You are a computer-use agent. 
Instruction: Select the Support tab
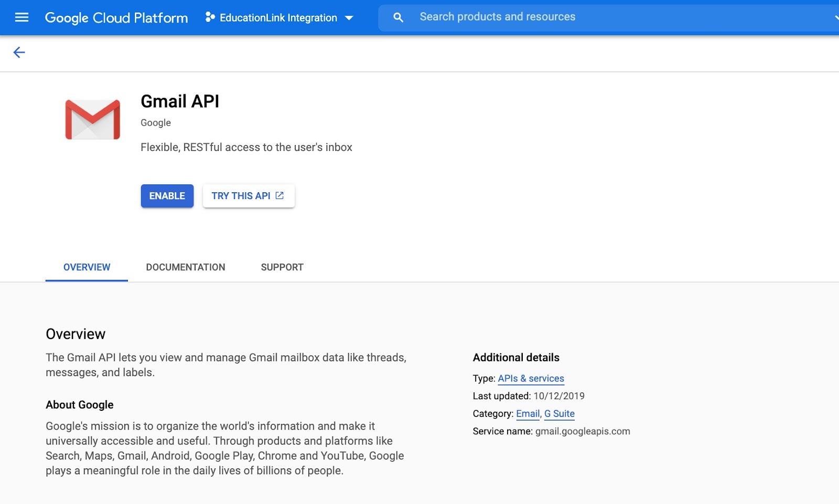[x=282, y=267]
